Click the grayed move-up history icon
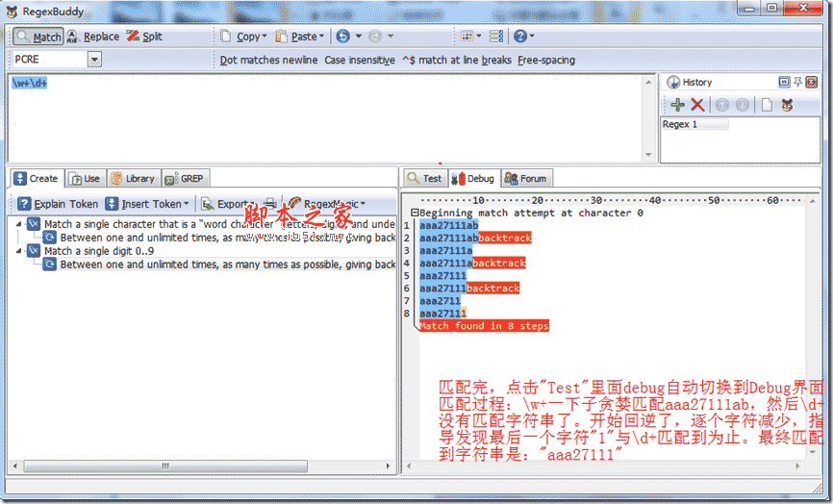The height and width of the screenshot is (504, 833). click(x=722, y=105)
